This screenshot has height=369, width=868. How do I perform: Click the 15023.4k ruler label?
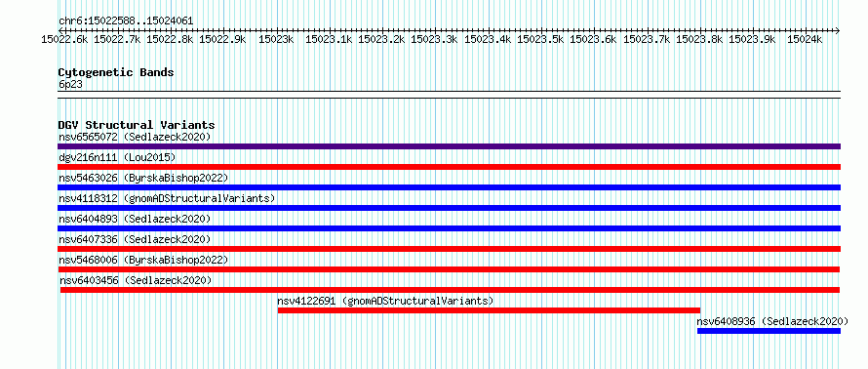click(488, 40)
